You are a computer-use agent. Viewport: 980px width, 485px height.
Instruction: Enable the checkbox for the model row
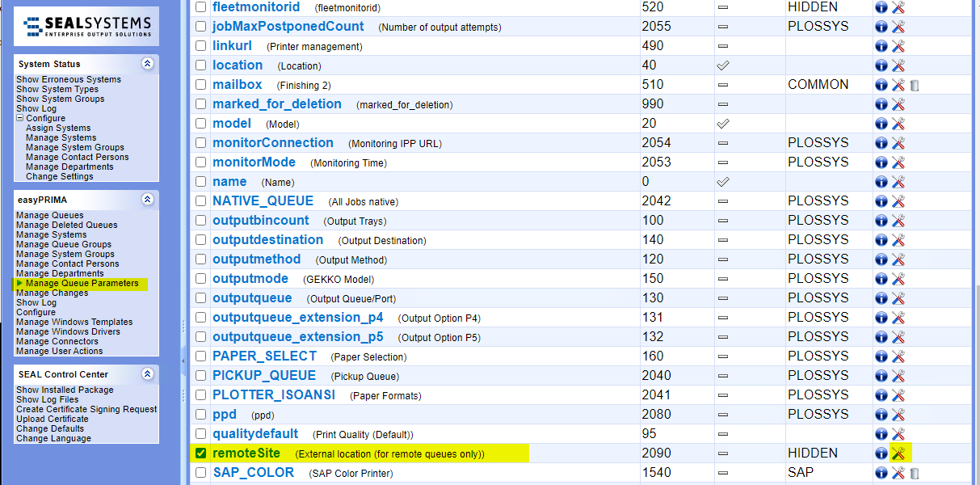[x=200, y=124]
